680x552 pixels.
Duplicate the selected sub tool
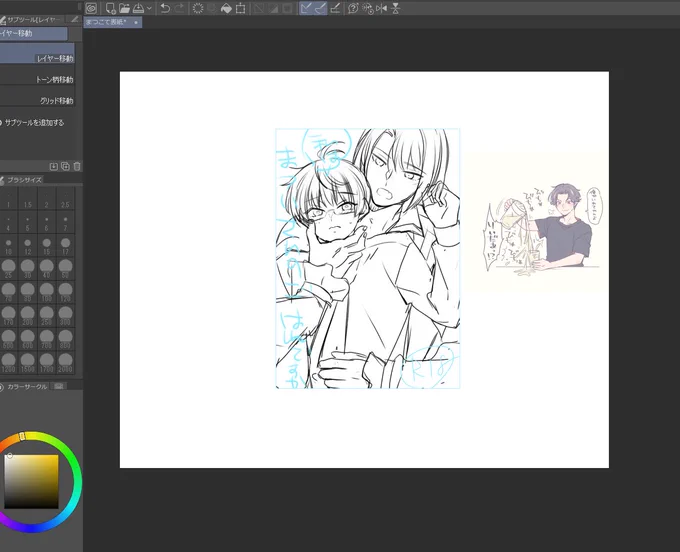65,166
